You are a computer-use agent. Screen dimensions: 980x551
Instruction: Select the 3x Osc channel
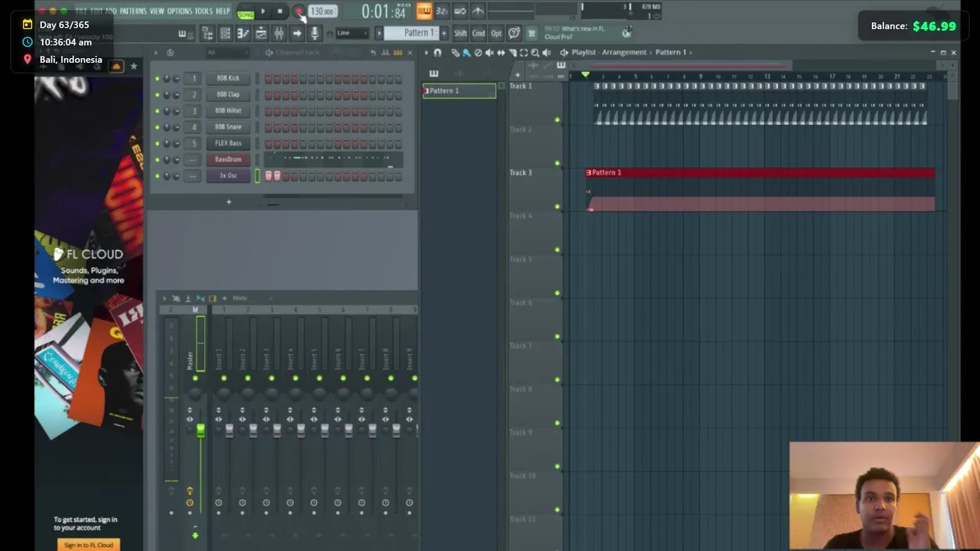pos(228,175)
